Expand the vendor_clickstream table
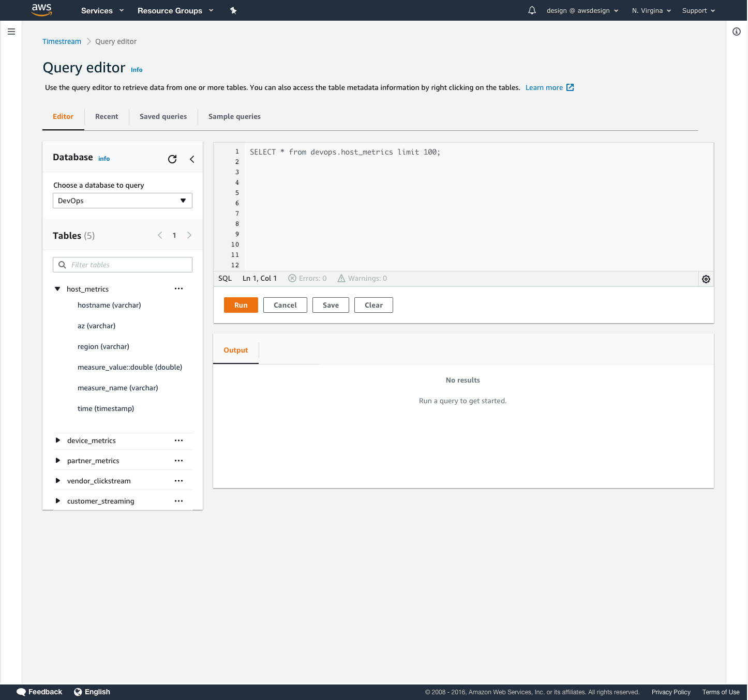Screen dimensions: 748x700 click(x=58, y=481)
